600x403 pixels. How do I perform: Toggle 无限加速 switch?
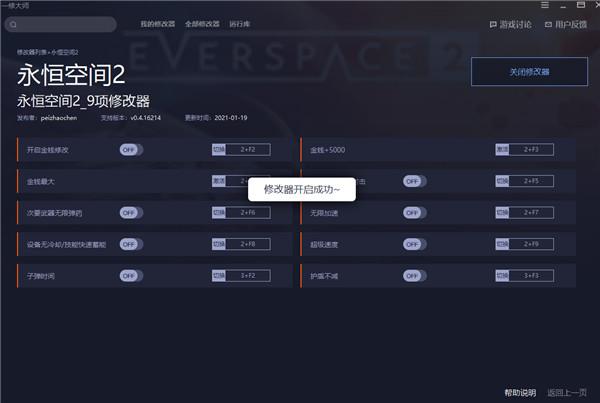pyautogui.click(x=415, y=213)
